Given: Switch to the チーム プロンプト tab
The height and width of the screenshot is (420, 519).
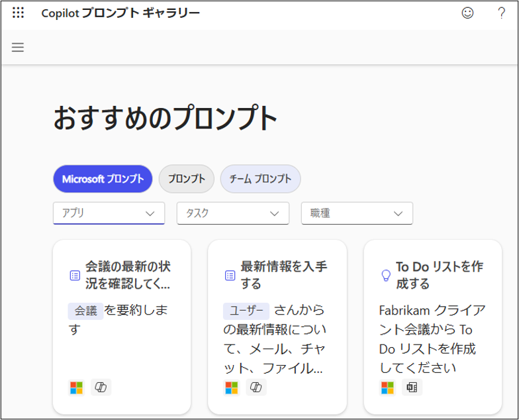Looking at the screenshot, I should coord(261,179).
